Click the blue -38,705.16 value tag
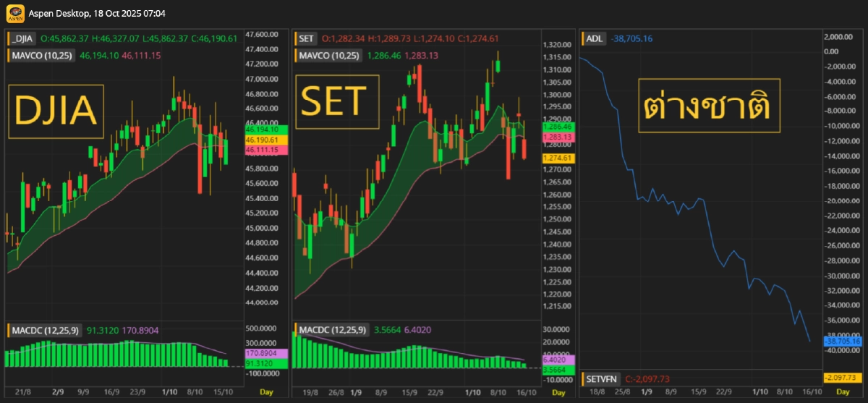The image size is (868, 403). click(x=843, y=341)
